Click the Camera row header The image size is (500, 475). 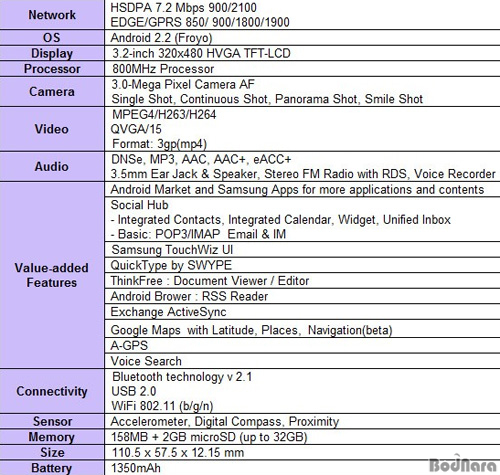point(52,92)
